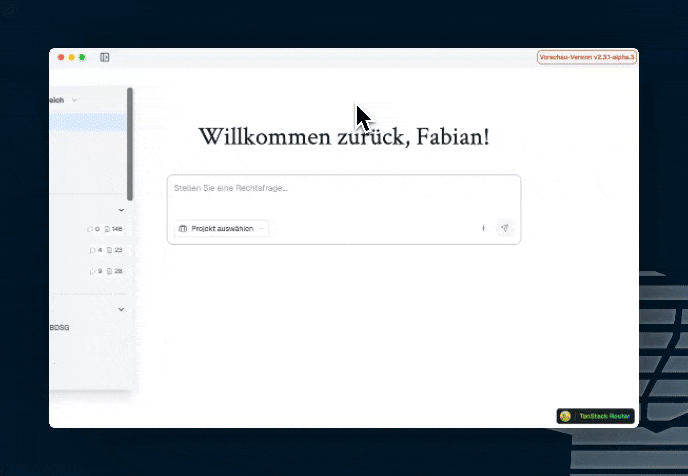Click the Vorschau-Version v2.31-alpha.3 badge
688x476 pixels.
tap(587, 57)
